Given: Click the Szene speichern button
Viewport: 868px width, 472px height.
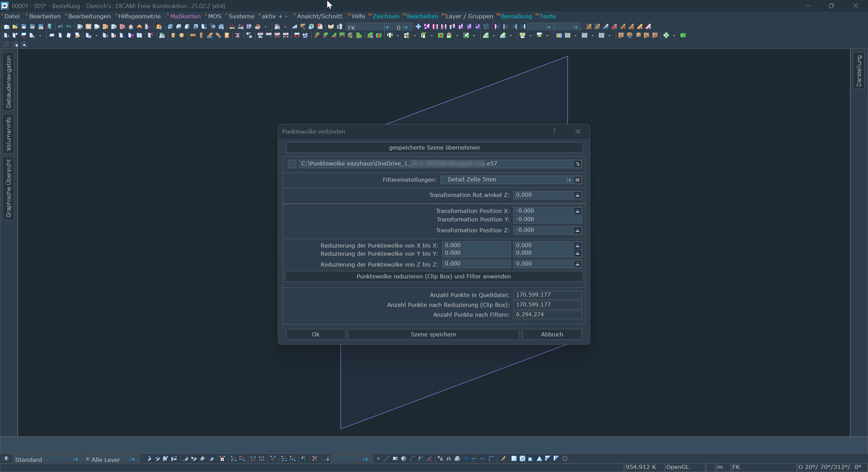Looking at the screenshot, I should tap(433, 334).
